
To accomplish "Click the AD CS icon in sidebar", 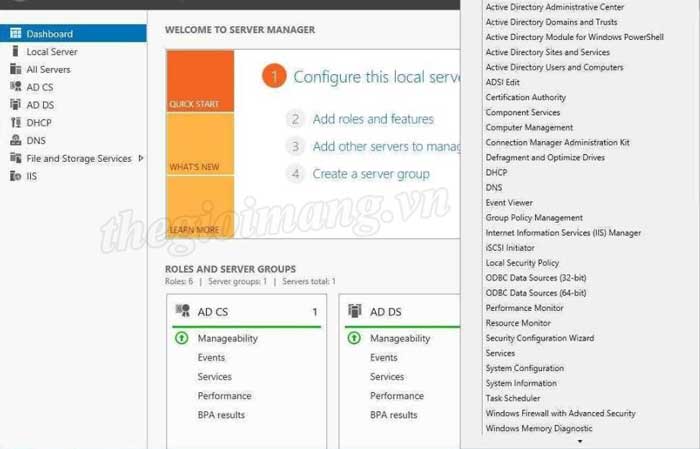I will coord(16,87).
